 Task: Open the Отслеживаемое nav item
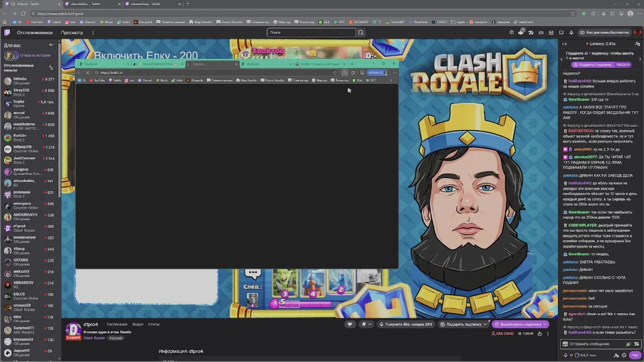pos(35,33)
